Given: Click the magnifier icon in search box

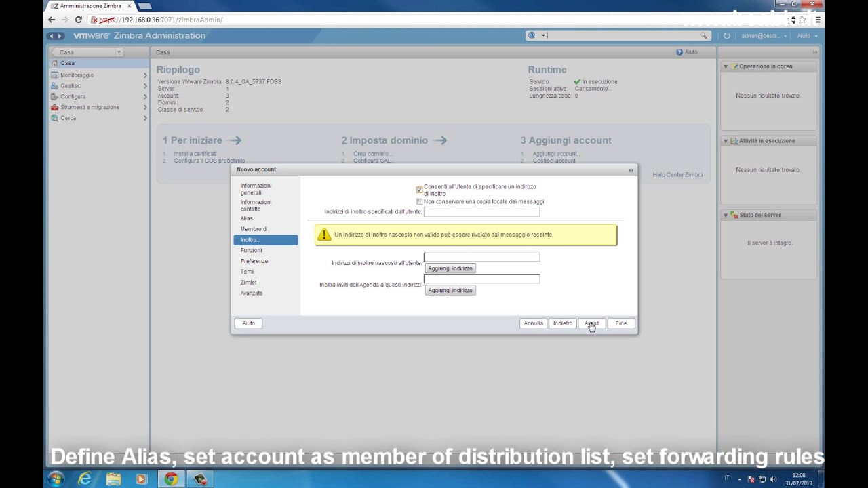Looking at the screenshot, I should tap(704, 35).
